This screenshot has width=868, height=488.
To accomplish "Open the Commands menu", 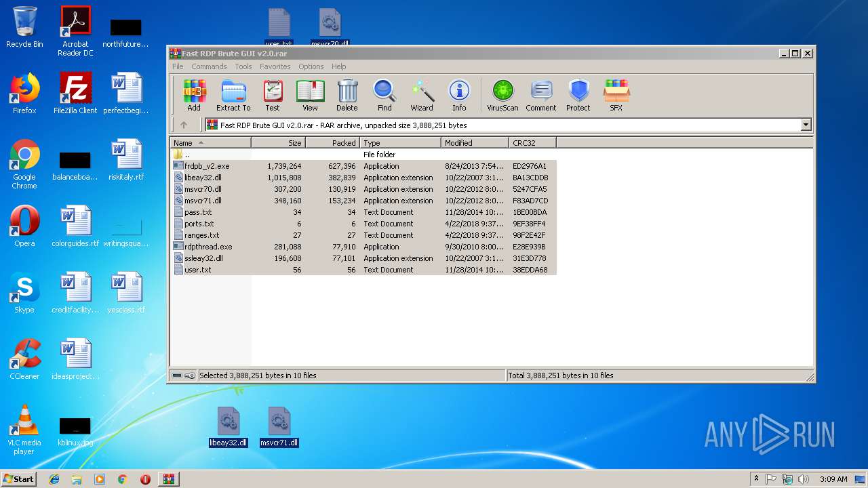I will pyautogui.click(x=209, y=66).
